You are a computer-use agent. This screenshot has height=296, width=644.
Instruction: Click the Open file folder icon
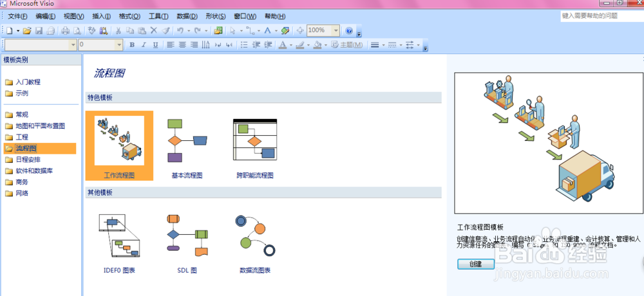[27, 30]
